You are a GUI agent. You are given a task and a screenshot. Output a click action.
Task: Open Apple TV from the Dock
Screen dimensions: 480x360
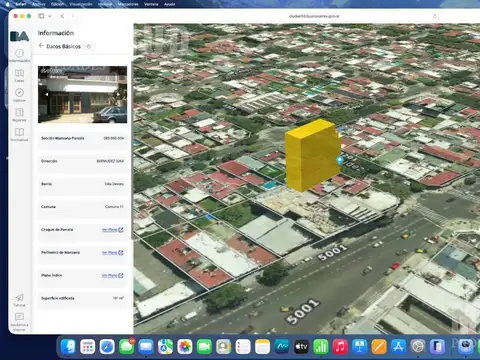click(301, 347)
